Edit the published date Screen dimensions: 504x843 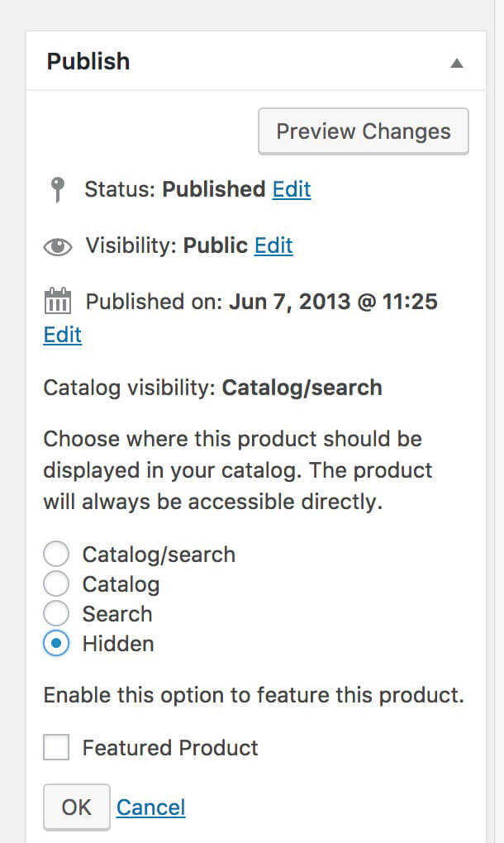coord(62,335)
